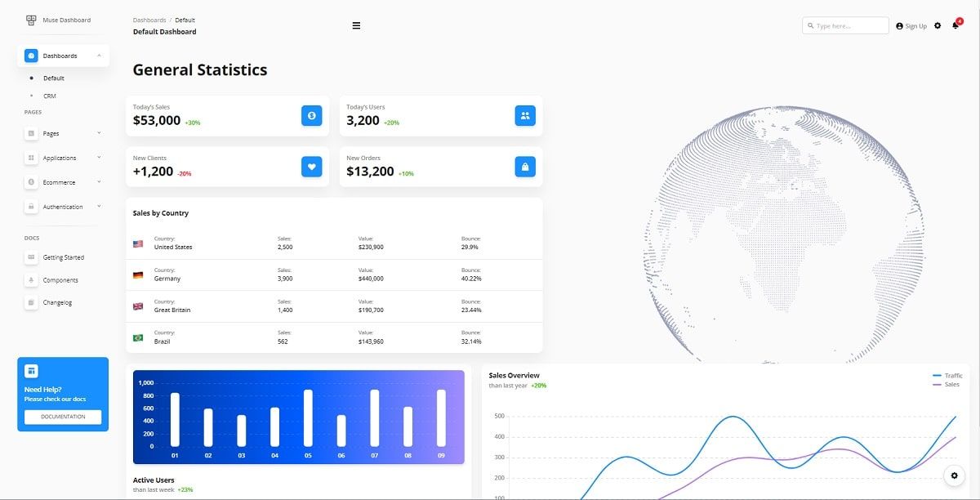
Task: Click the DOCUMENTATION button
Action: (x=62, y=417)
